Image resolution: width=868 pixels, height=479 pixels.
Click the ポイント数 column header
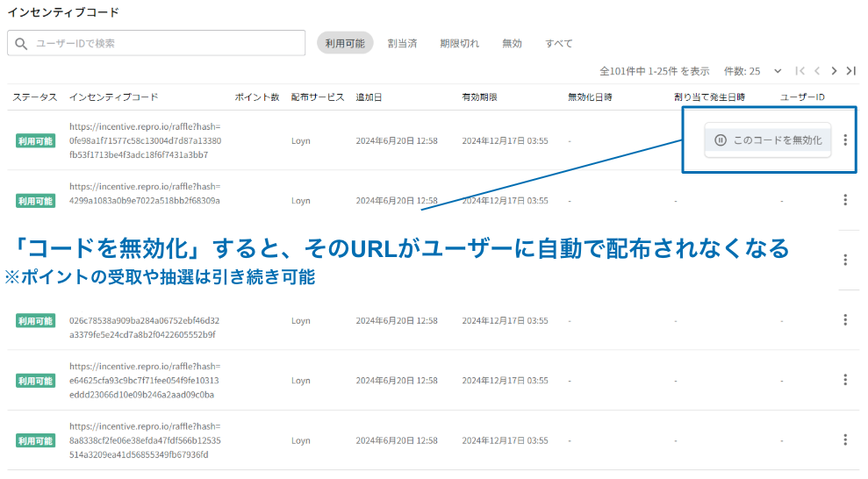(x=257, y=97)
